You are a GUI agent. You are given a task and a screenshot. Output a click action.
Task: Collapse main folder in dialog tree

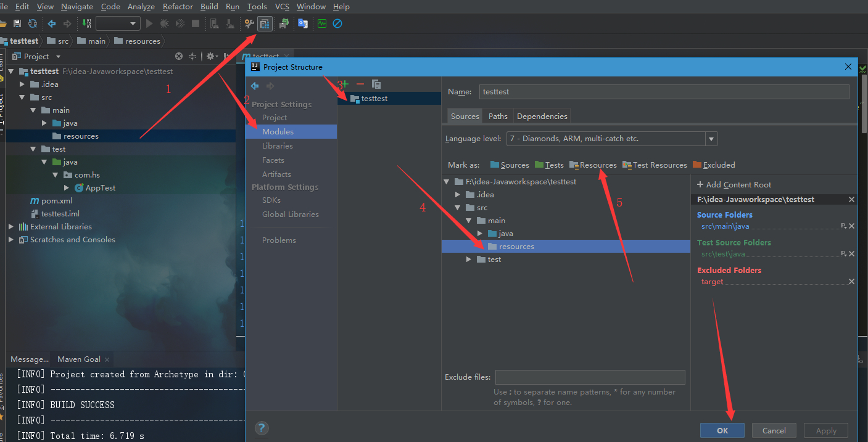pyautogui.click(x=469, y=221)
